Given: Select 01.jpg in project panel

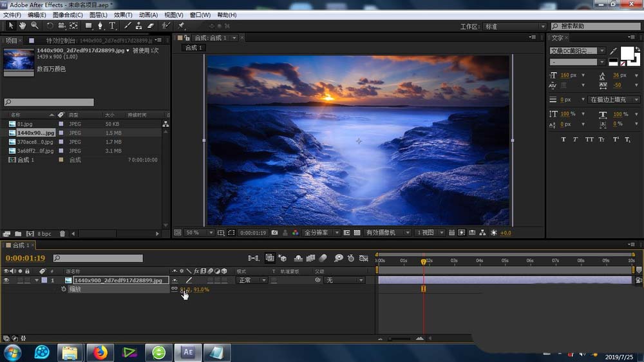Looking at the screenshot, I should point(24,124).
